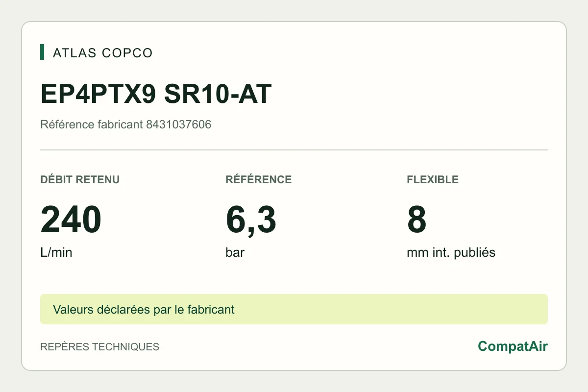Click the RÉFÉRENCE heading
The width and height of the screenshot is (588, 392).
pos(259,179)
